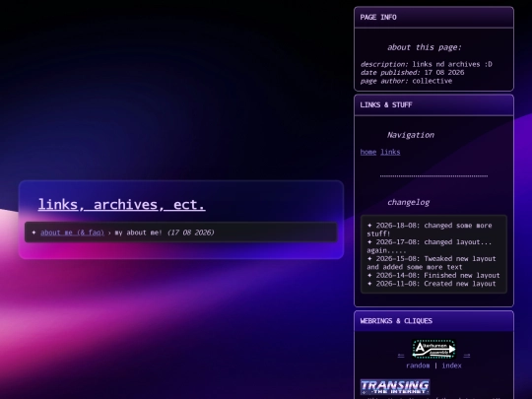
Task: Click the 'Created new layout' changelog entry
Action: [432, 284]
